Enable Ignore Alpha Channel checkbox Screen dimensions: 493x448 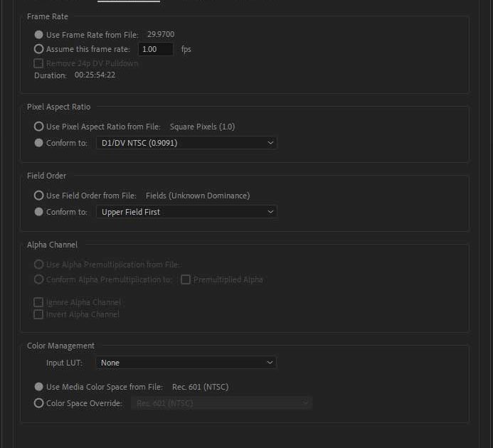pyautogui.click(x=38, y=302)
